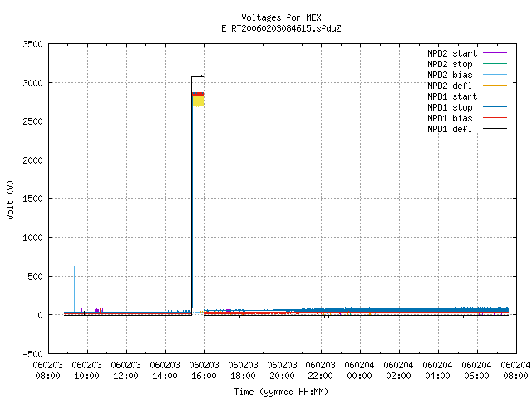Click the 'NPD2 start' legend label
The height and width of the screenshot is (399, 532).
click(452, 53)
